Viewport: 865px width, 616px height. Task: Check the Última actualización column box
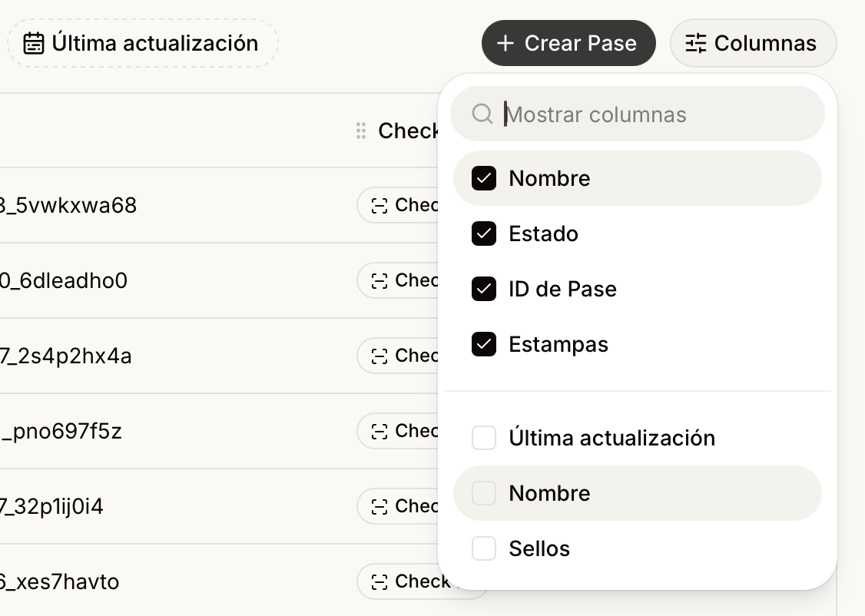[484, 438]
